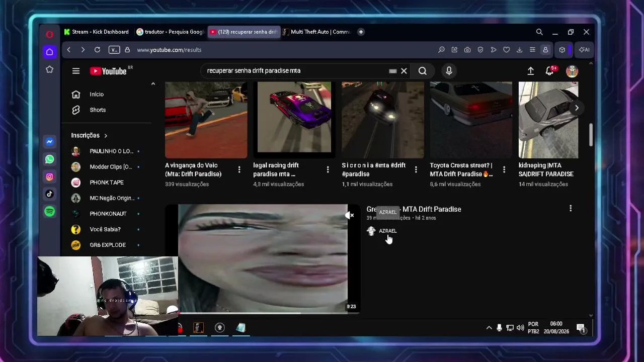
Task: Open browser downloads icon
Action: click(519, 50)
